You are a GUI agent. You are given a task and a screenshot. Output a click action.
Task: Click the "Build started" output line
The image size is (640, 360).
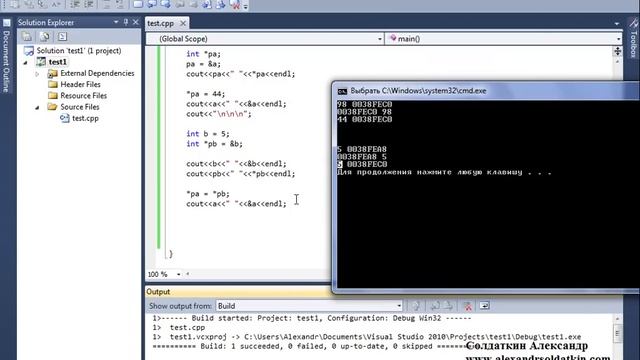[312, 318]
